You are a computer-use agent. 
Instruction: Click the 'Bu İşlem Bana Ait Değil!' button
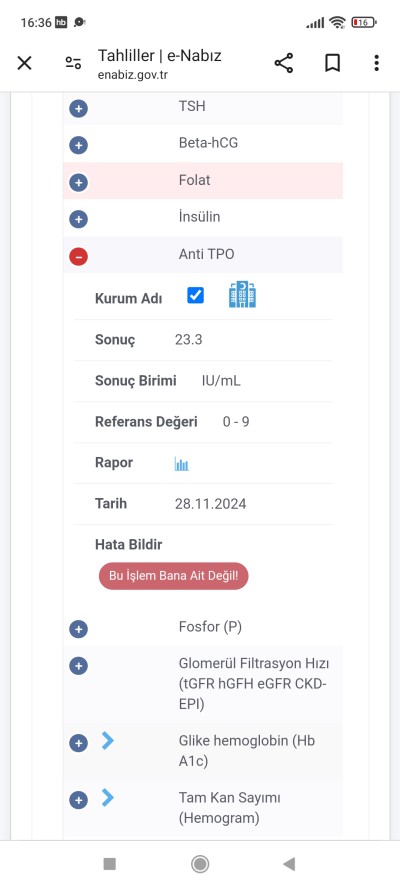pyautogui.click(x=173, y=576)
